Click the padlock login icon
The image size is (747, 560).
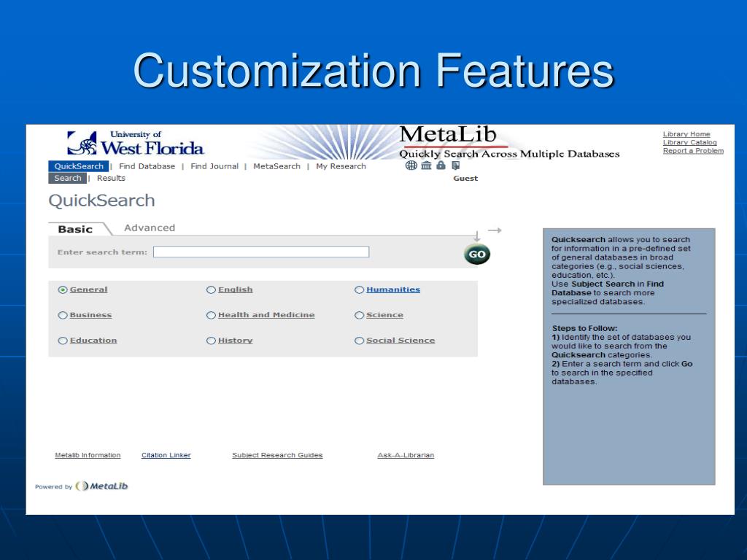click(x=441, y=166)
